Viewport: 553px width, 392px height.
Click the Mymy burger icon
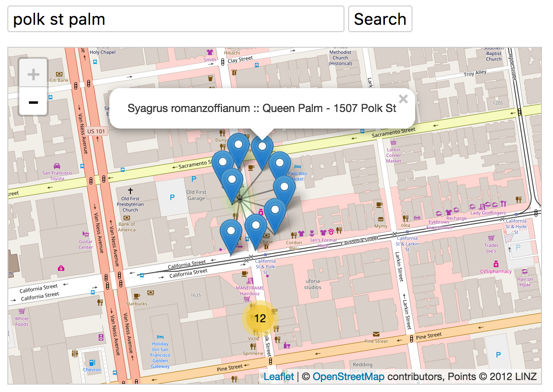(x=380, y=219)
